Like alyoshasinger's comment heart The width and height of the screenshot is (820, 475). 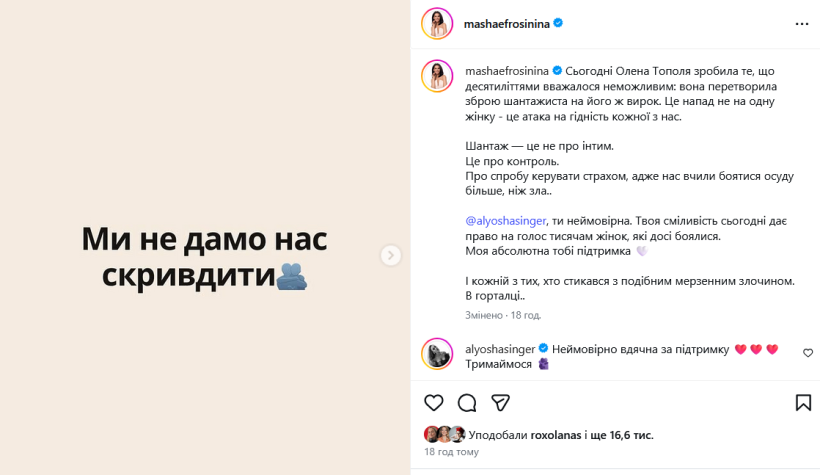click(808, 353)
